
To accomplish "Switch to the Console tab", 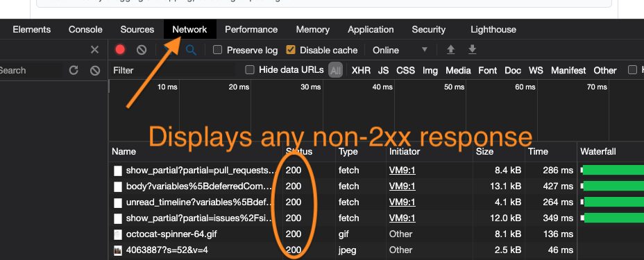I will tap(85, 30).
